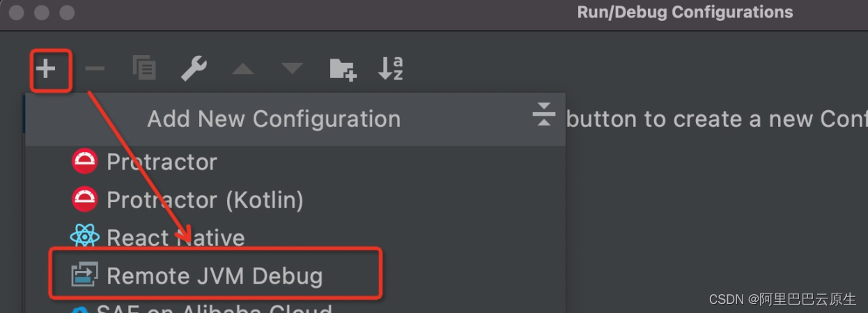Click the React Native atom icon
868x313 pixels.
coord(85,238)
